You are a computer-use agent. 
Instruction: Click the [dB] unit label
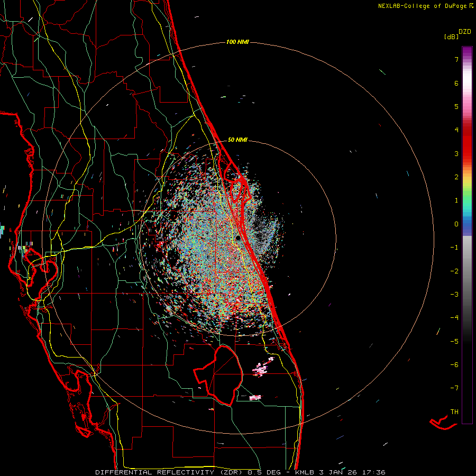click(x=451, y=36)
